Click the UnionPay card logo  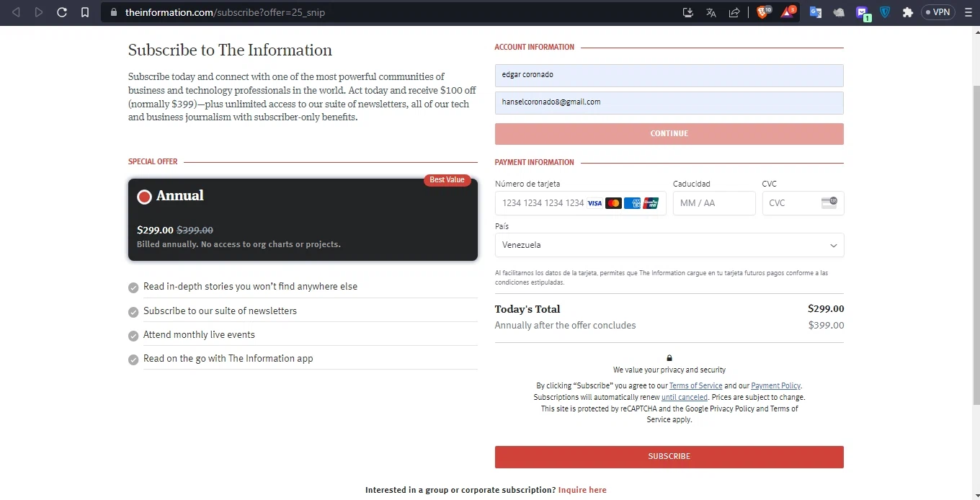(x=651, y=203)
